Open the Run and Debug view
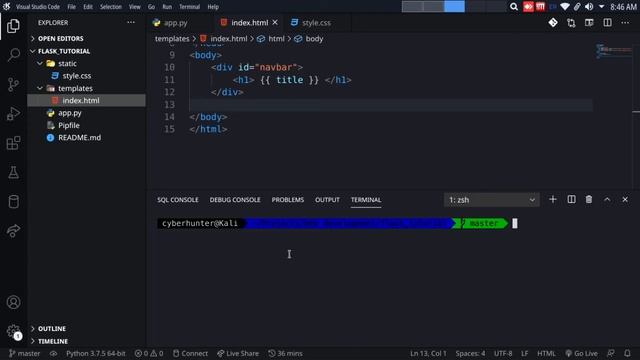The height and width of the screenshot is (360, 640). 13,114
